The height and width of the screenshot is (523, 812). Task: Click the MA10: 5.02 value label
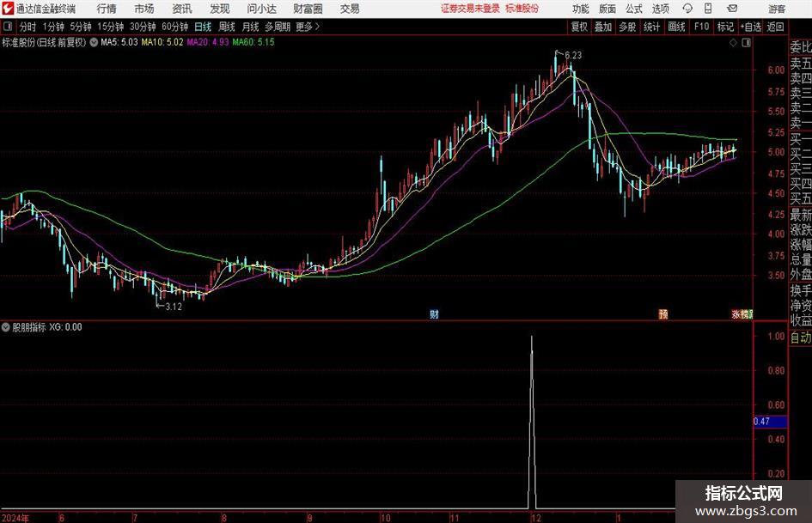click(162, 42)
